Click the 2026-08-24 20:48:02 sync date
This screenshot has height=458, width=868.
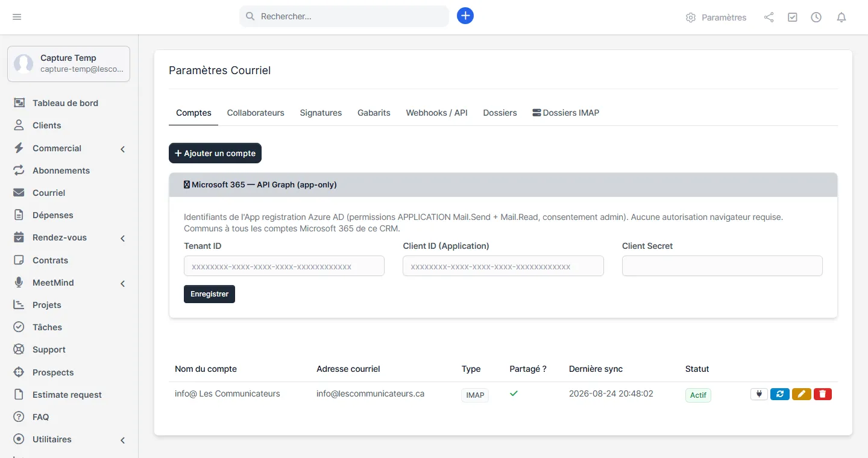611,394
